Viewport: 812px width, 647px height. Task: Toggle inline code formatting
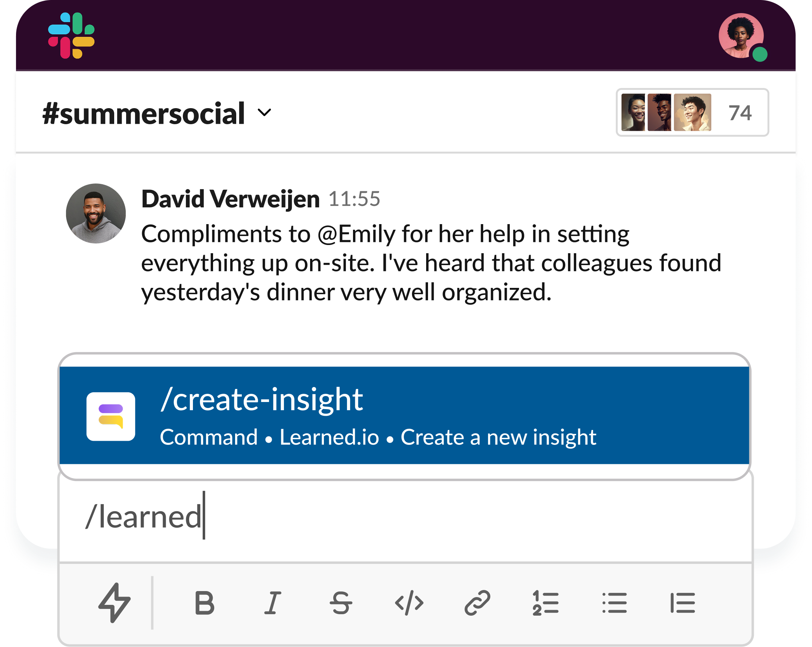click(x=409, y=603)
